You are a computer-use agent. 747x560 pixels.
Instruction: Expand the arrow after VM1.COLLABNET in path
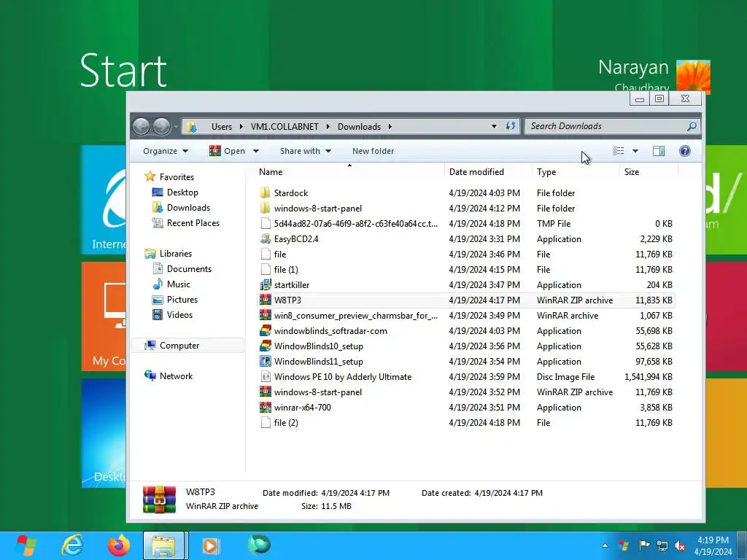tap(328, 127)
